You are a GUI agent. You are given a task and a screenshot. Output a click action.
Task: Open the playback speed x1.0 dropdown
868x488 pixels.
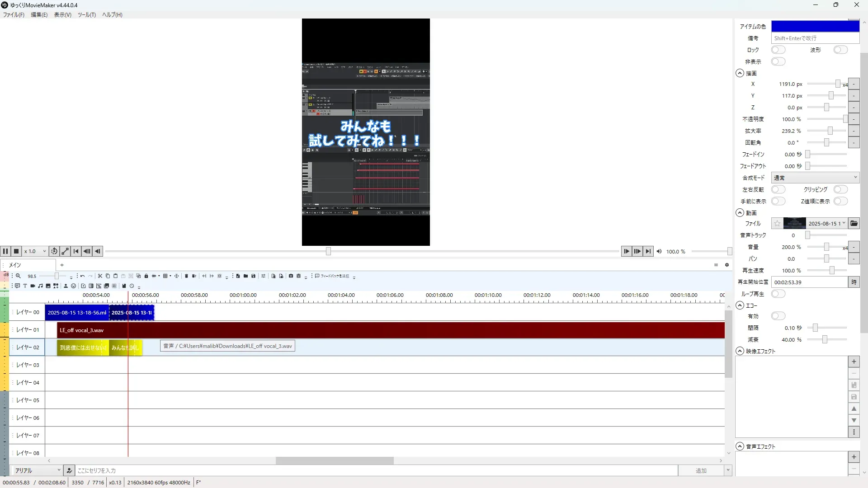tap(35, 251)
